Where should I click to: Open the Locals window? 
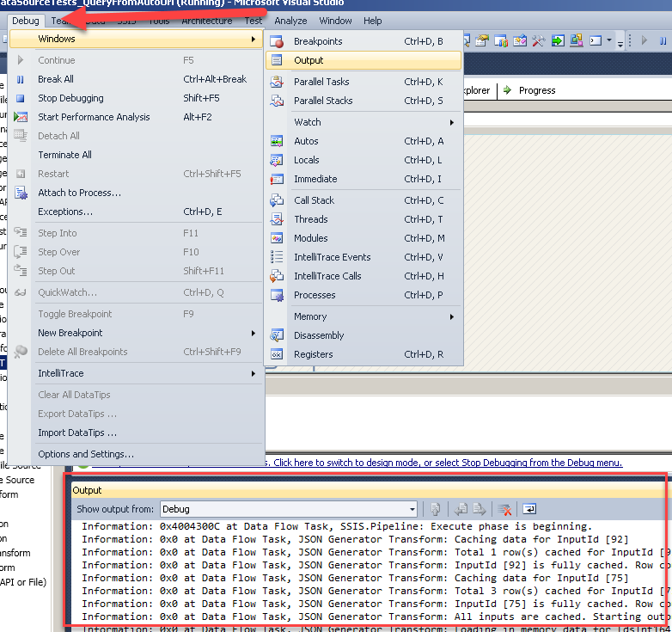click(363, 160)
